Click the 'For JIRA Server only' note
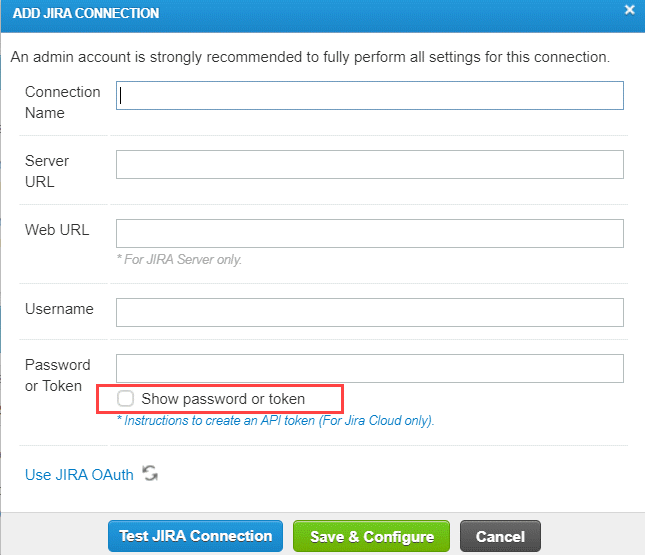 click(179, 260)
